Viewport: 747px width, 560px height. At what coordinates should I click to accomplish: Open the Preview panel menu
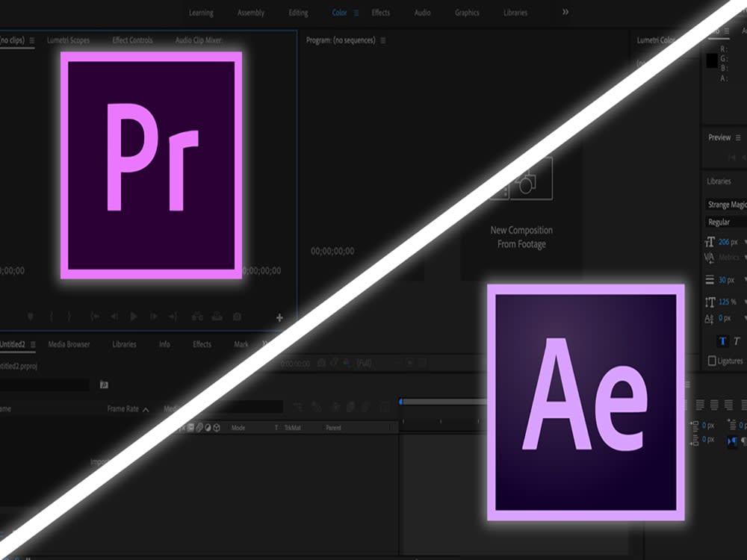(738, 137)
